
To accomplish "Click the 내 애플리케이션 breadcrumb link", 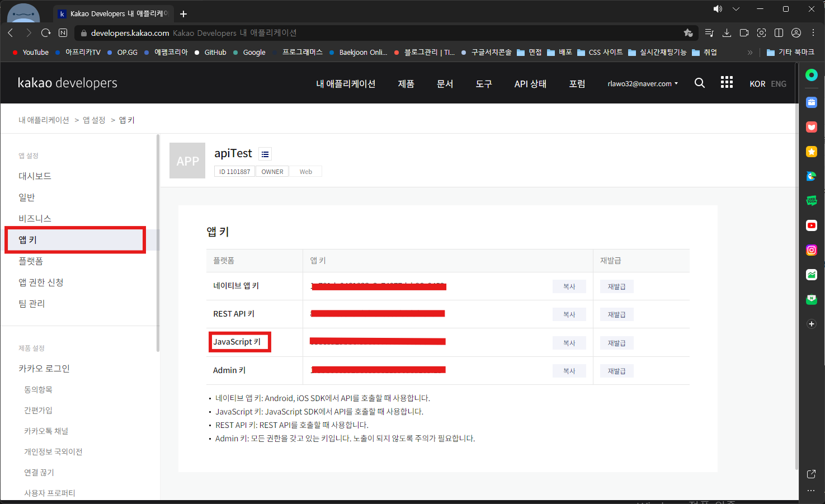I will (44, 120).
